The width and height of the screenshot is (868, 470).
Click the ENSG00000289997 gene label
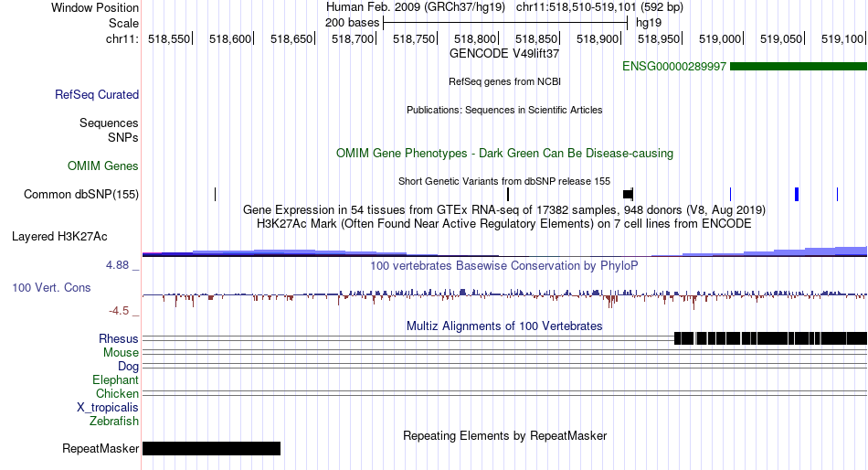click(673, 67)
